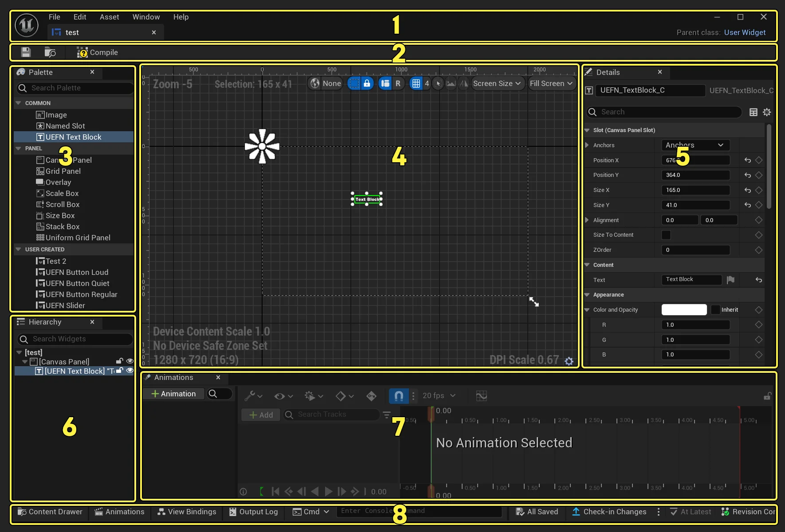
Task: Toggle the blue layout transform mode button
Action: tap(385, 83)
